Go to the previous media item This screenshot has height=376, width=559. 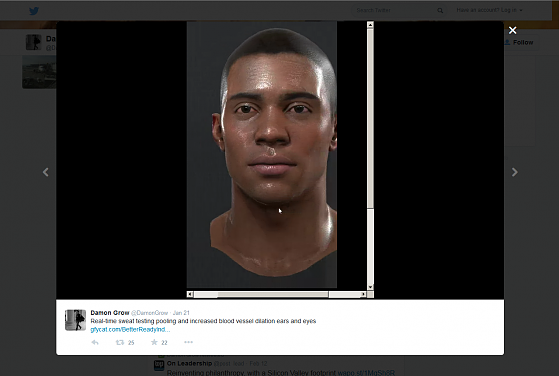tap(46, 172)
